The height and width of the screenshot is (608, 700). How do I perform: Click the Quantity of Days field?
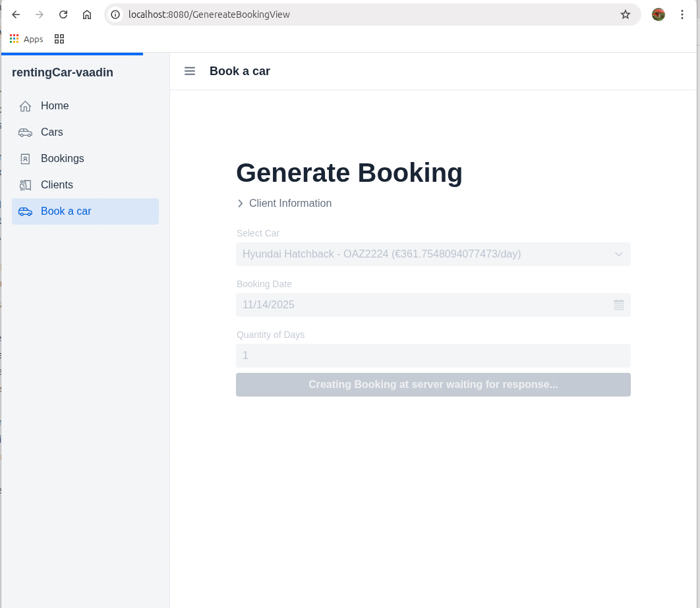(432, 356)
